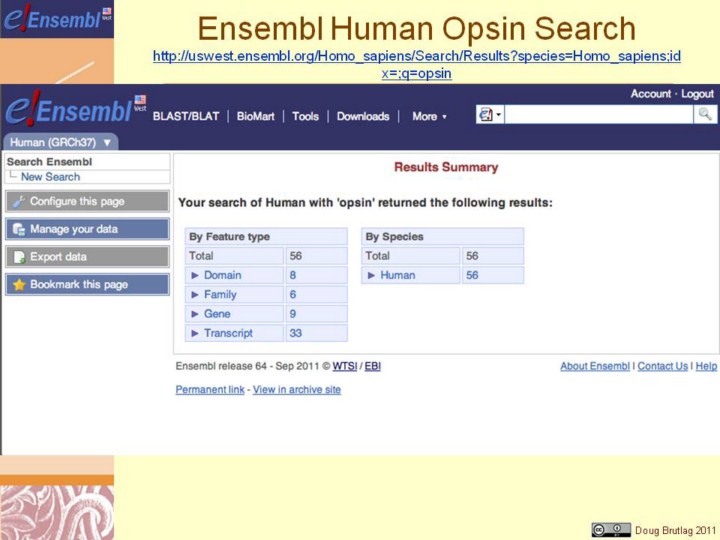Click the Human count 56
Image resolution: width=720 pixels, height=540 pixels.
(x=472, y=275)
